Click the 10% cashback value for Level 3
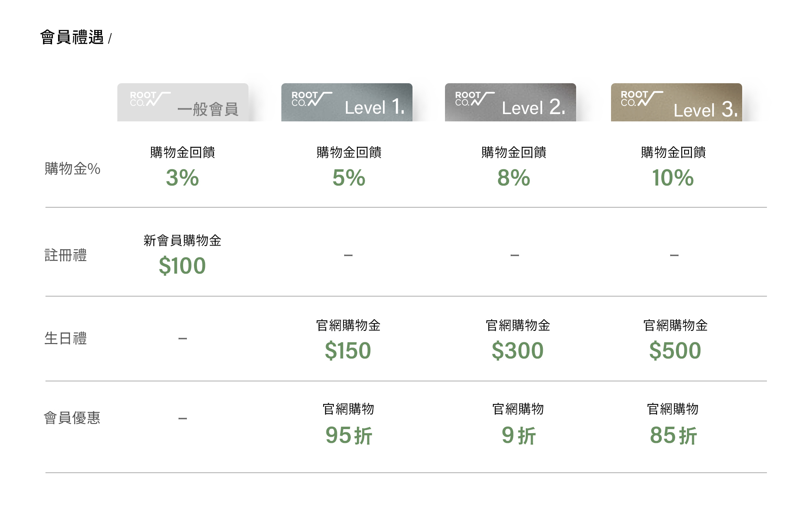The height and width of the screenshot is (516, 812). coord(673,178)
